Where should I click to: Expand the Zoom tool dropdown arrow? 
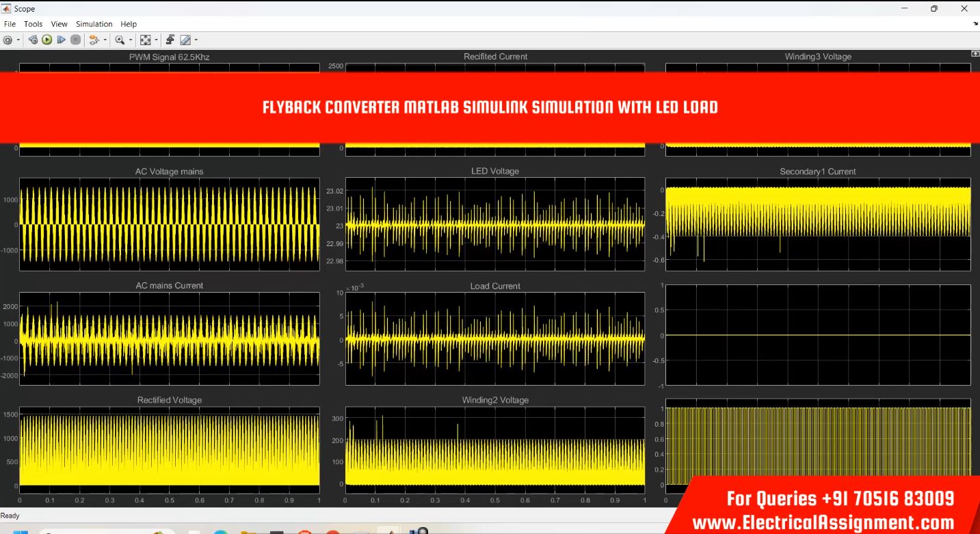click(130, 41)
